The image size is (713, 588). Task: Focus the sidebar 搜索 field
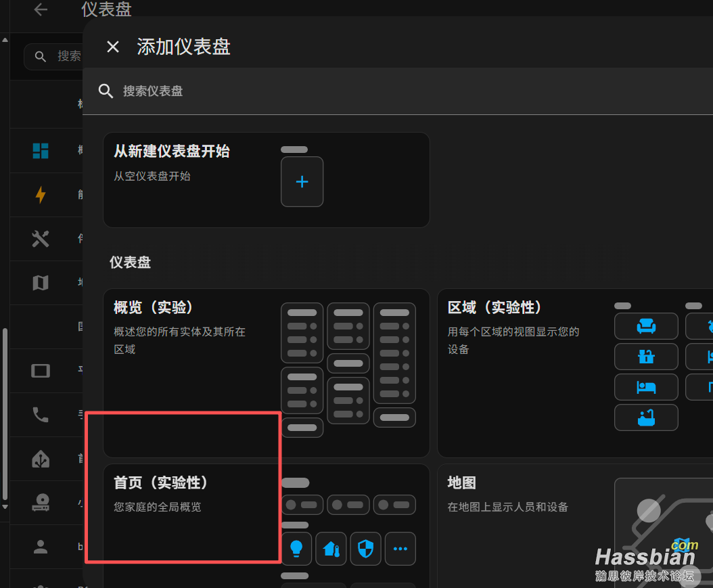pyautogui.click(x=53, y=56)
